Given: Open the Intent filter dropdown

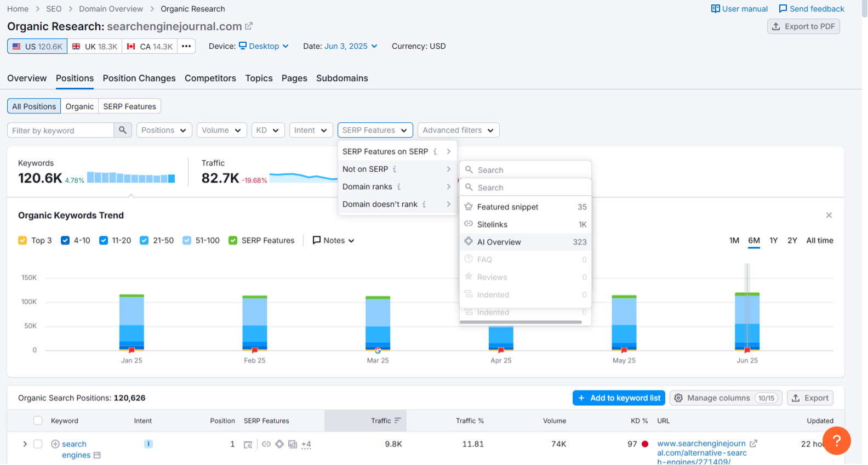Looking at the screenshot, I should pos(311,130).
